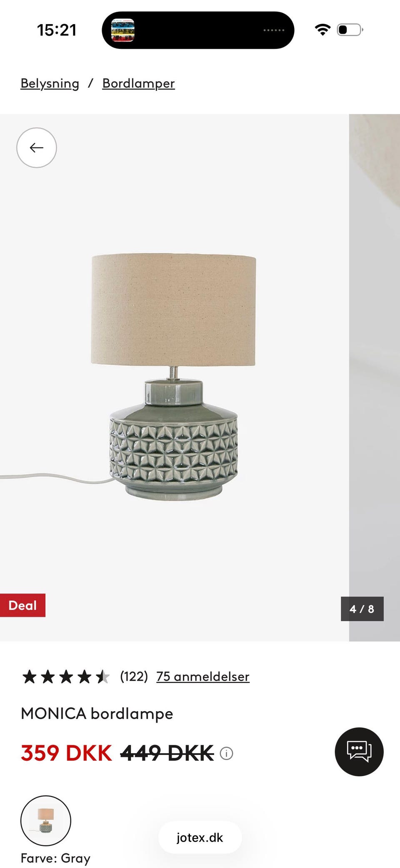This screenshot has width=400, height=868.
Task: Tap the next image preview on the right edge
Action: click(375, 377)
